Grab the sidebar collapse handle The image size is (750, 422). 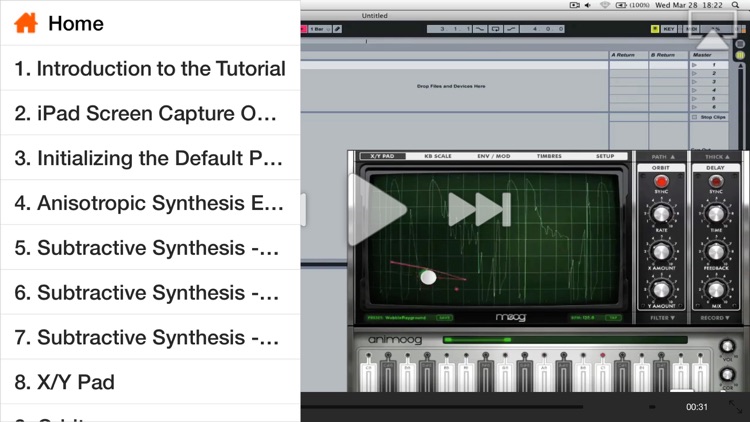303,210
